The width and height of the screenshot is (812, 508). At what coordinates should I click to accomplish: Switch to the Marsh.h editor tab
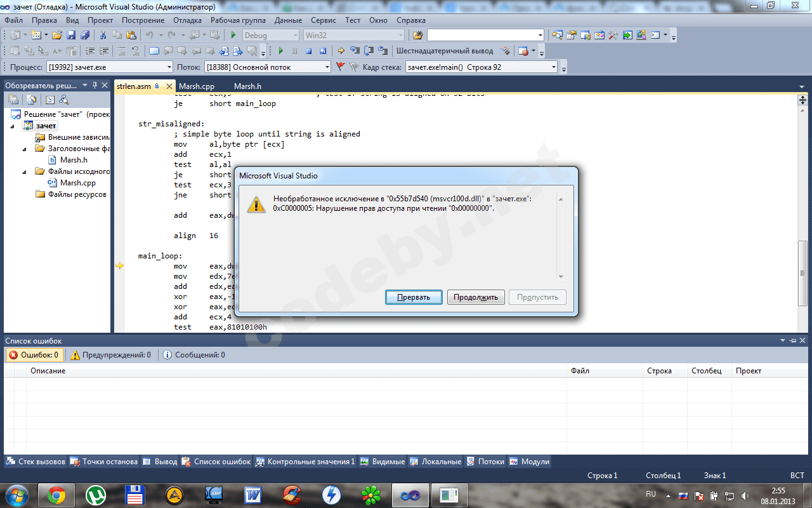click(247, 86)
